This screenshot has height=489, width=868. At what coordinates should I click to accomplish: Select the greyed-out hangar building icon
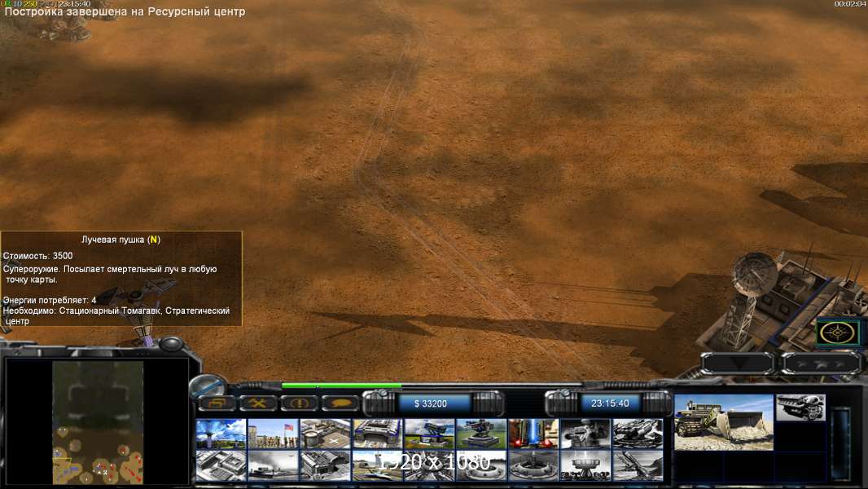326,465
